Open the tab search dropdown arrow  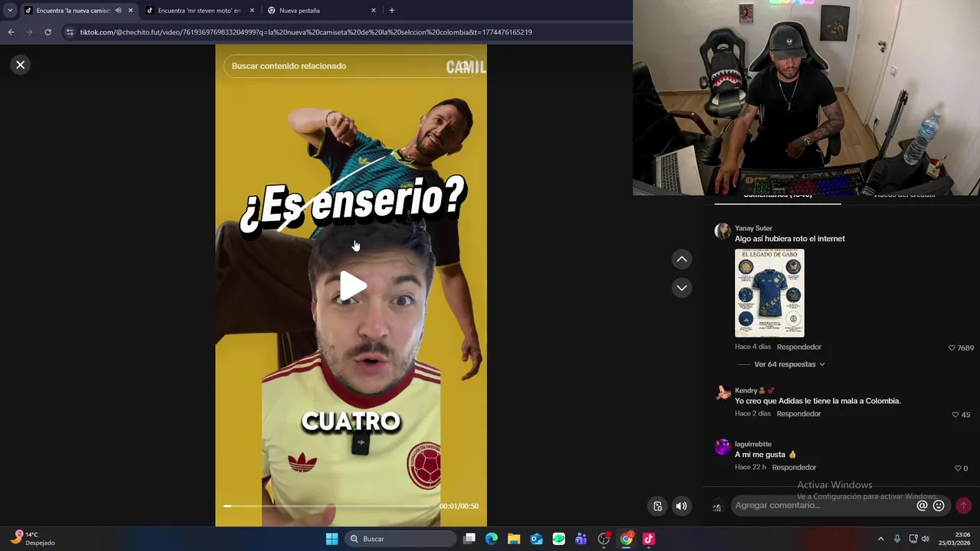10,11
